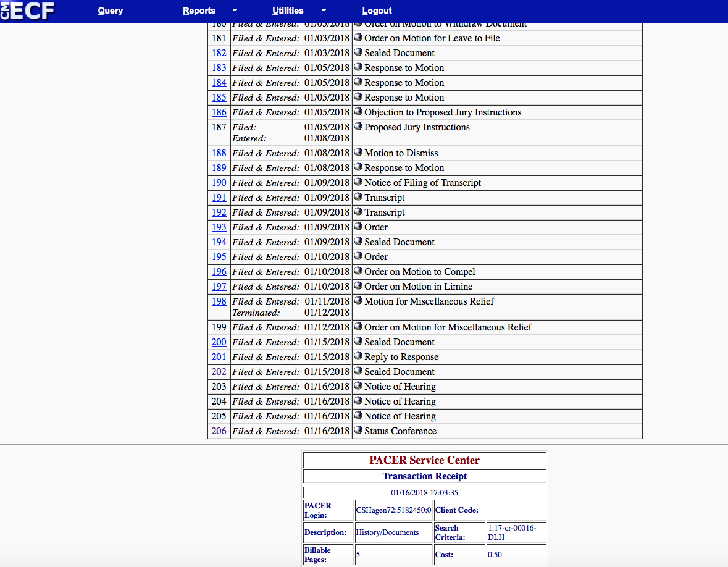728x567 pixels.
Task: Click globe icon on Transcript row 192
Action: tap(358, 212)
